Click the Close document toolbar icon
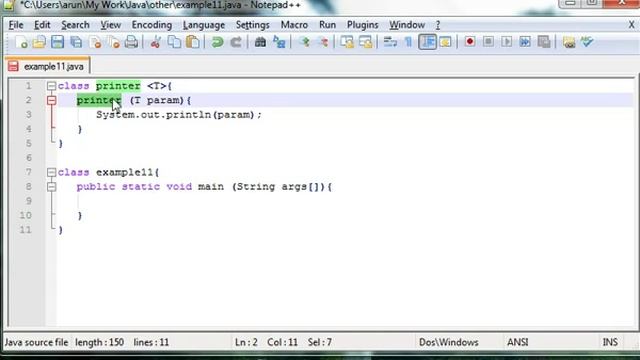Viewport: 640px width, 360px height. [x=95, y=42]
